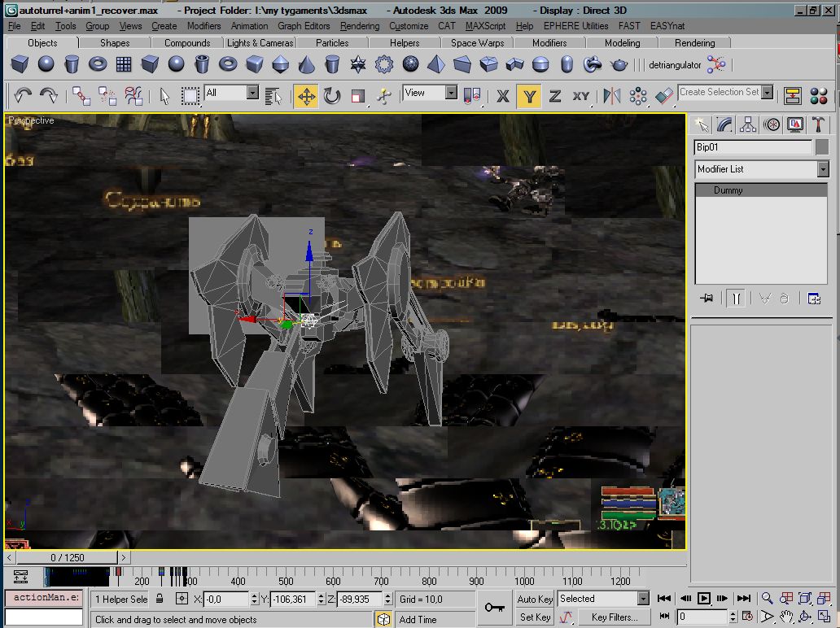Image resolution: width=840 pixels, height=628 pixels.
Task: Toggle Set Key animation mode
Action: [535, 617]
